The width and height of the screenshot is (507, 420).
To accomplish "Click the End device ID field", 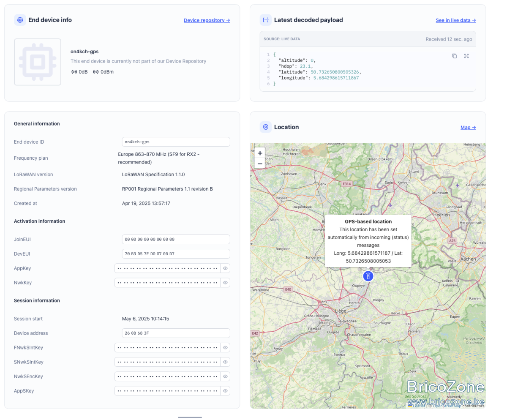I will (176, 142).
